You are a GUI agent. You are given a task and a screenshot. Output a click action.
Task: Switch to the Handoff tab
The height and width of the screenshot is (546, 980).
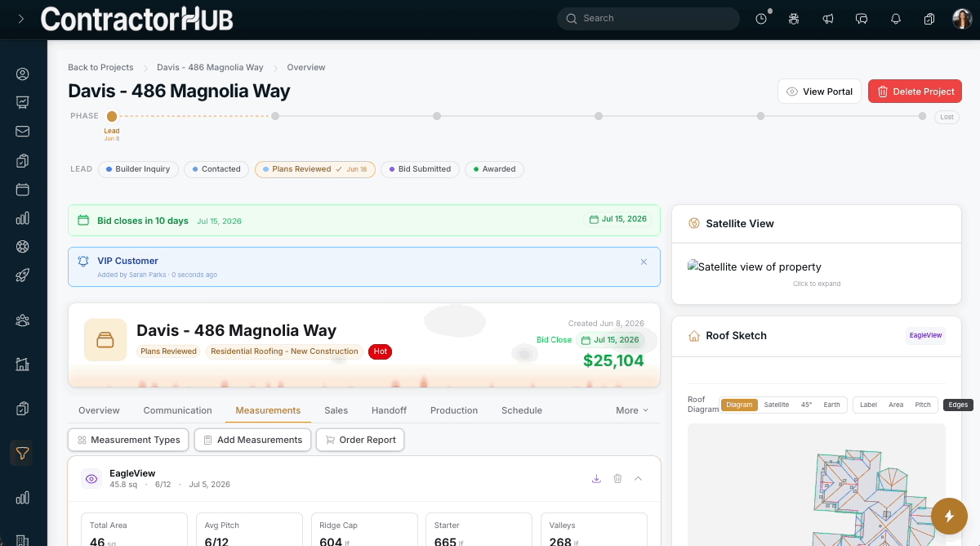389,410
